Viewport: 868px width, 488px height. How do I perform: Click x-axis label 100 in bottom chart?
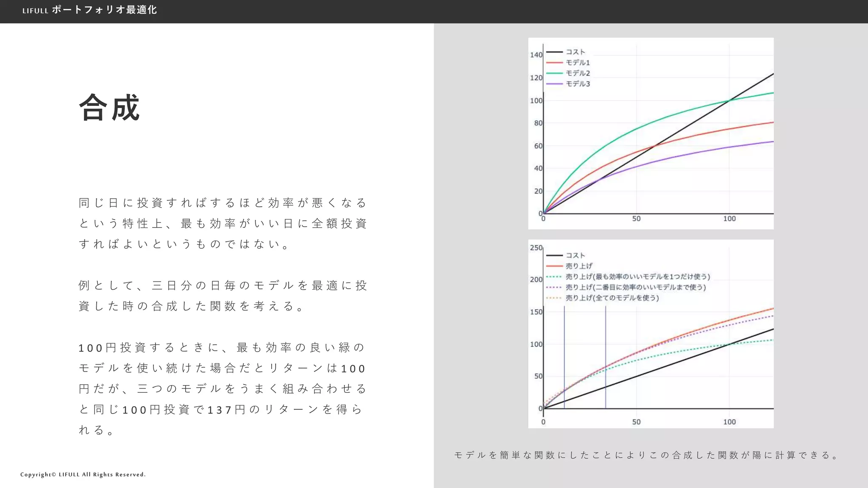[729, 422]
